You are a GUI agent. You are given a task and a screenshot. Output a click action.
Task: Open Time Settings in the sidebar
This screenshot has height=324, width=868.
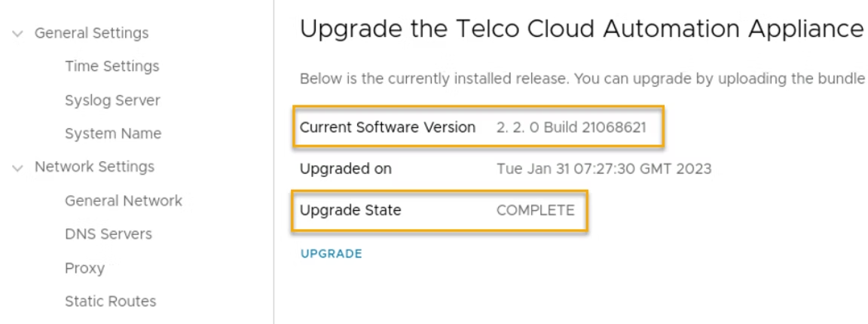point(112,66)
